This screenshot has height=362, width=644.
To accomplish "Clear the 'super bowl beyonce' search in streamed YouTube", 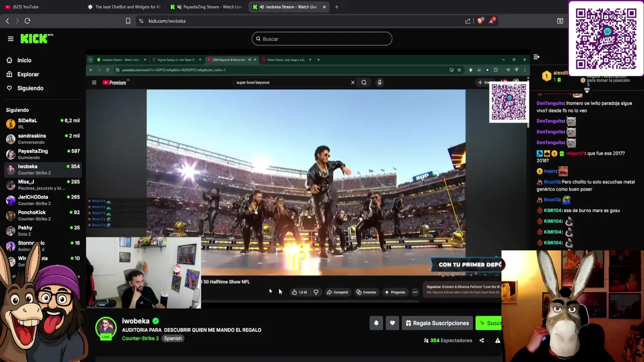I will pyautogui.click(x=353, y=82).
